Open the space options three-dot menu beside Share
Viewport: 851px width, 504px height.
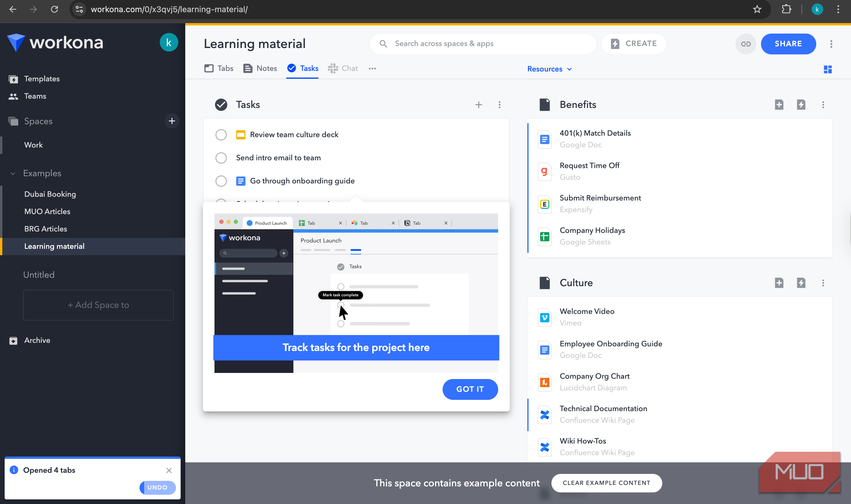[x=831, y=44]
